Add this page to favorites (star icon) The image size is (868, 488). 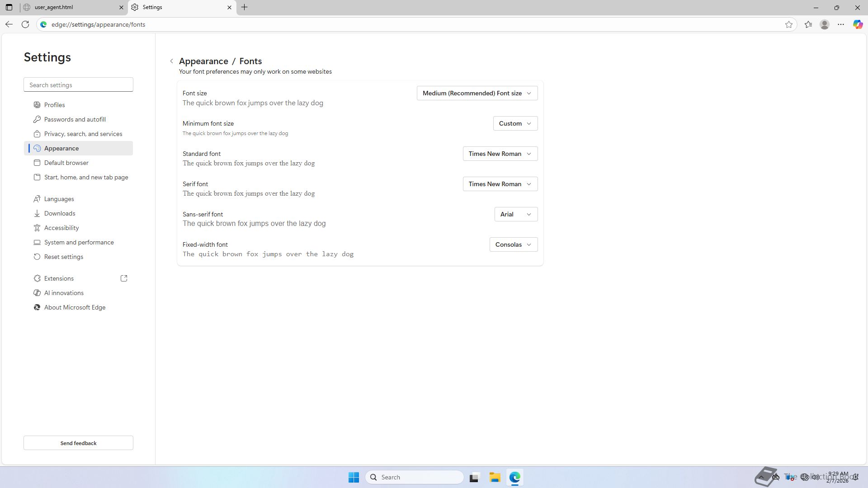(x=789, y=24)
